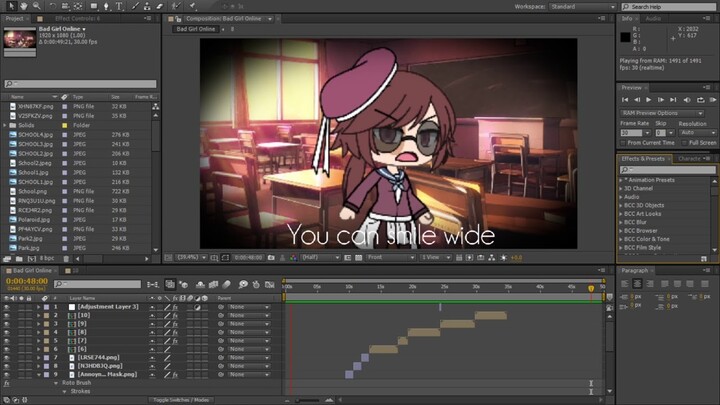720x405 pixels.
Task: Click the Play button in Preview
Action: coord(648,100)
